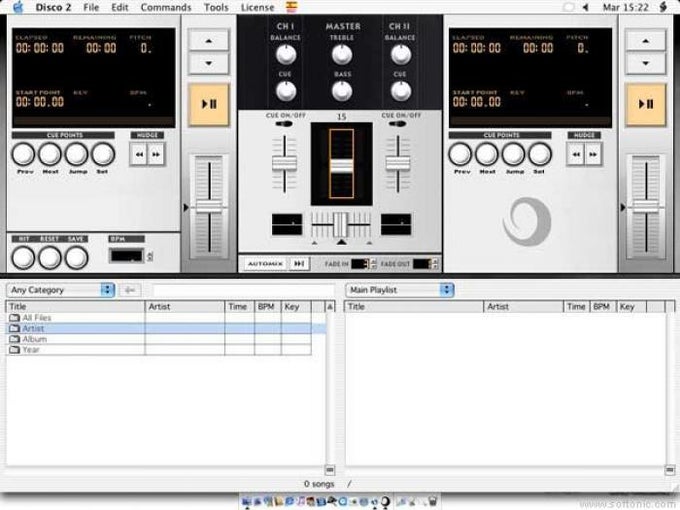The height and width of the screenshot is (510, 680).
Task: Nudge right deck backward
Action: point(576,154)
